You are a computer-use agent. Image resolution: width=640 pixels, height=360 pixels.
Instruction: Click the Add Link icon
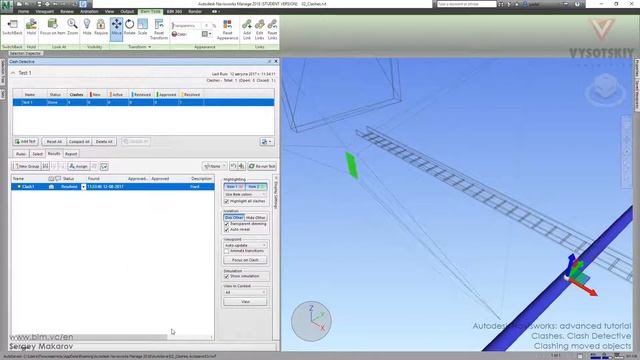(247, 24)
